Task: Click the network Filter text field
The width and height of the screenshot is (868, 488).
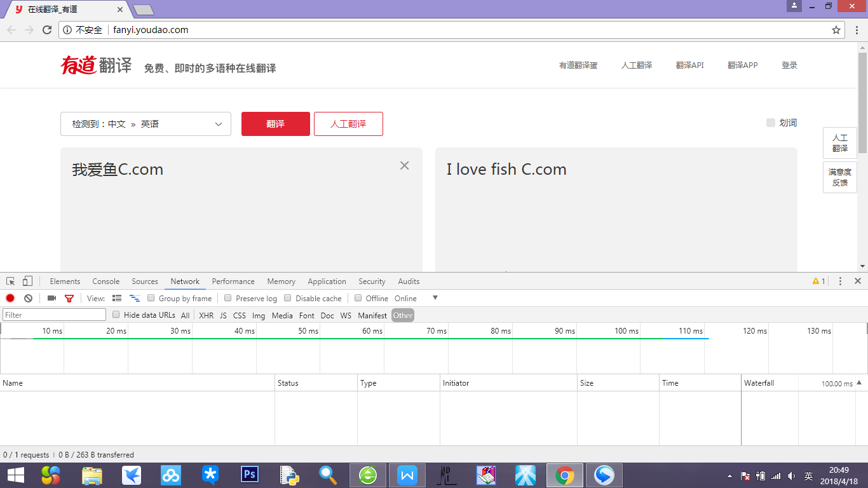Action: 55,315
